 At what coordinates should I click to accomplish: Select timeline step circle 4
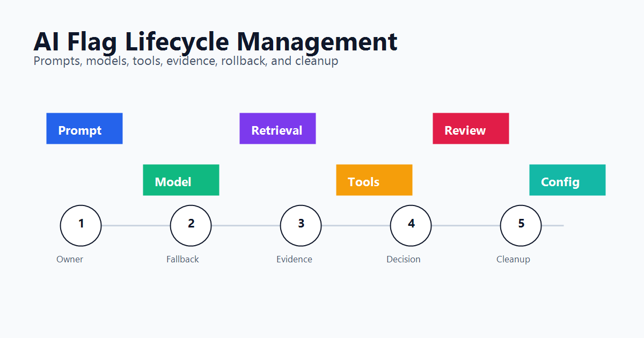tap(411, 225)
